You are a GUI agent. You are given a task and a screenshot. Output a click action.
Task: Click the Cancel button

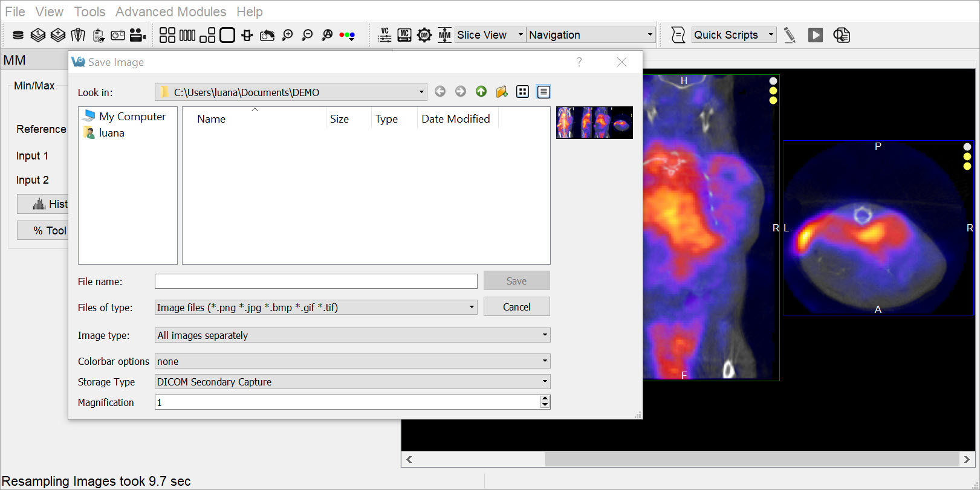(x=516, y=307)
